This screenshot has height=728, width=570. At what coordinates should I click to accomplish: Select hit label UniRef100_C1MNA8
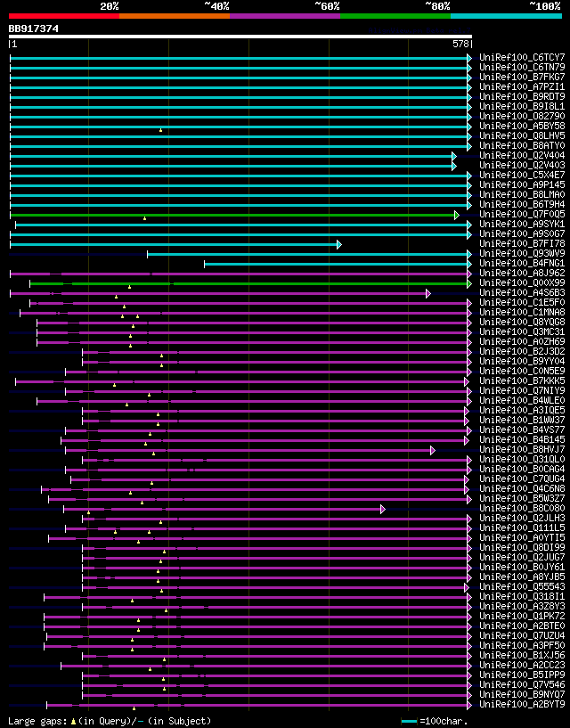pyautogui.click(x=522, y=313)
